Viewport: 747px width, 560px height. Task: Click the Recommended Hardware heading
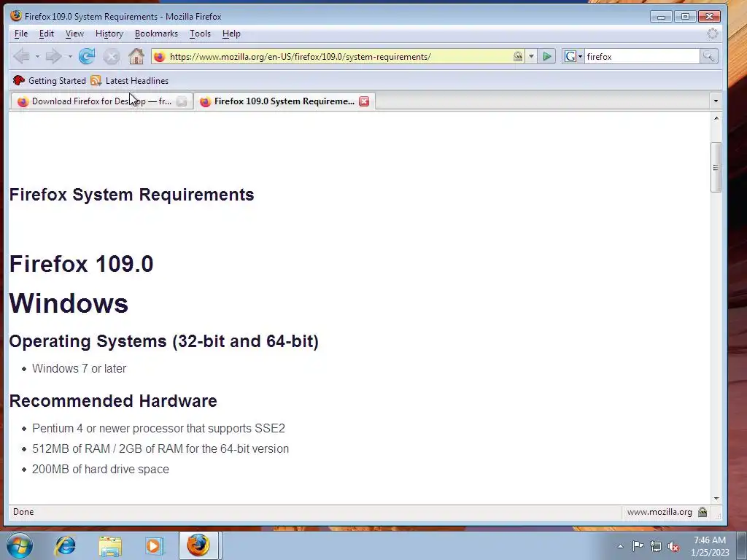pyautogui.click(x=113, y=401)
